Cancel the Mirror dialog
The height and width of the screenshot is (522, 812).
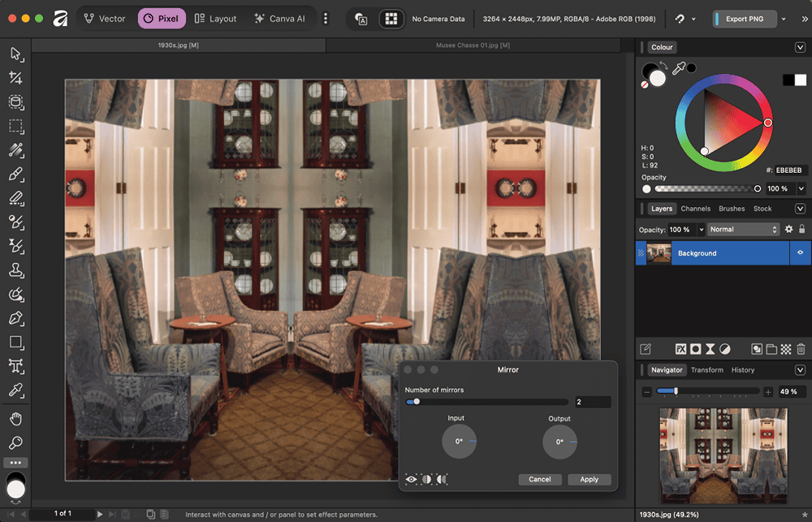point(539,480)
